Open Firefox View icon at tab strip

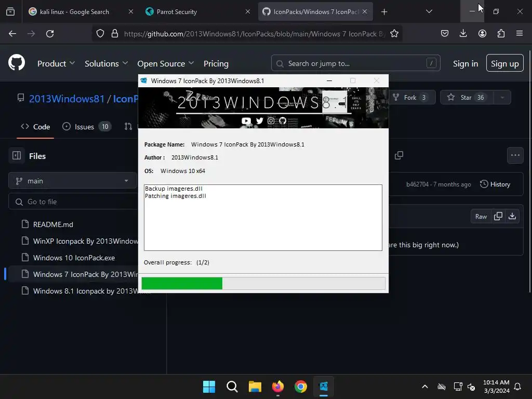[10, 11]
